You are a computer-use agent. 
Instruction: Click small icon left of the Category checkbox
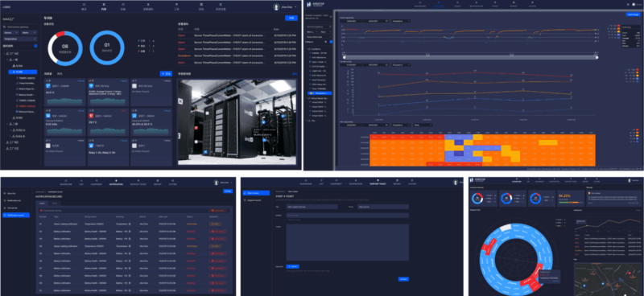point(325,42)
